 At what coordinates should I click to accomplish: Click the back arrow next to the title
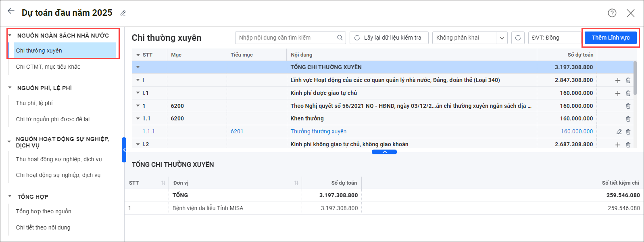click(x=11, y=11)
